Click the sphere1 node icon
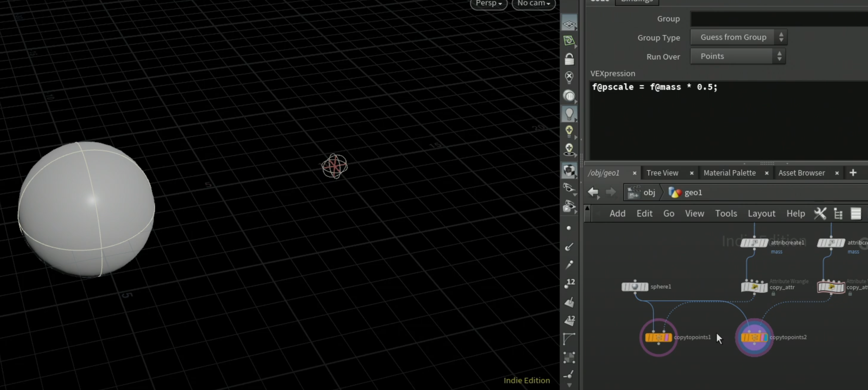 pyautogui.click(x=635, y=286)
